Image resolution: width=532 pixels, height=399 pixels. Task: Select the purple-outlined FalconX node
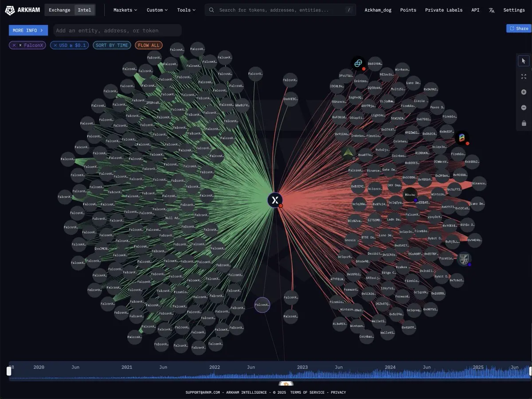[262, 305]
